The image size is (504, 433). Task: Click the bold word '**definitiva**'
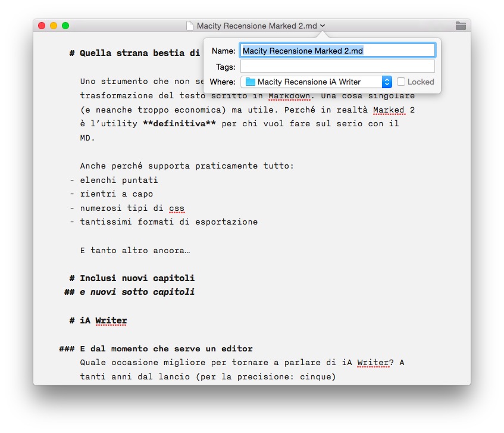[179, 123]
